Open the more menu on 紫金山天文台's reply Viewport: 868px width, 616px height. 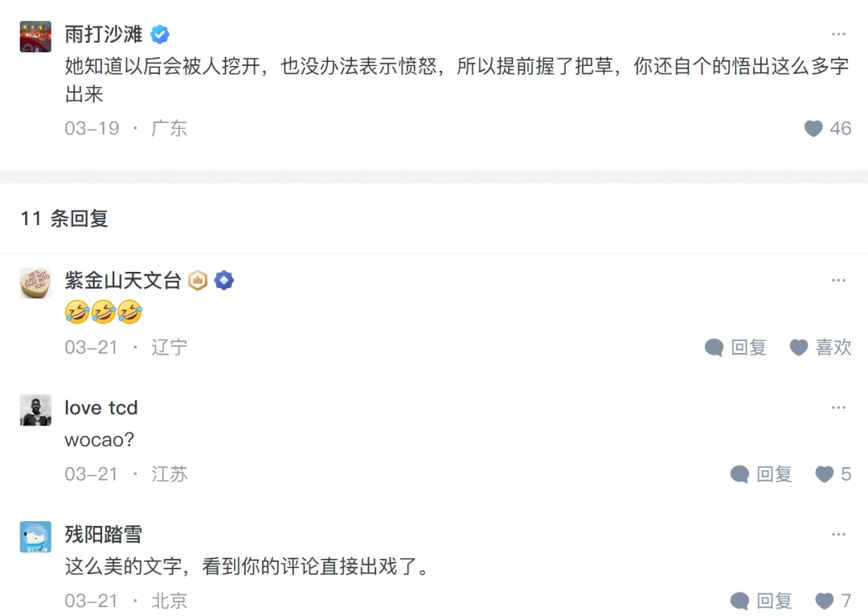click(838, 281)
